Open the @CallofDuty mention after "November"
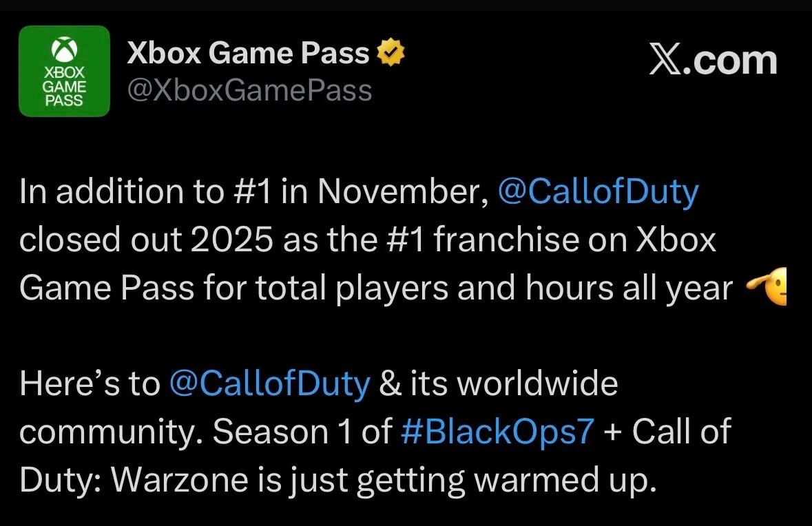 pyautogui.click(x=597, y=192)
